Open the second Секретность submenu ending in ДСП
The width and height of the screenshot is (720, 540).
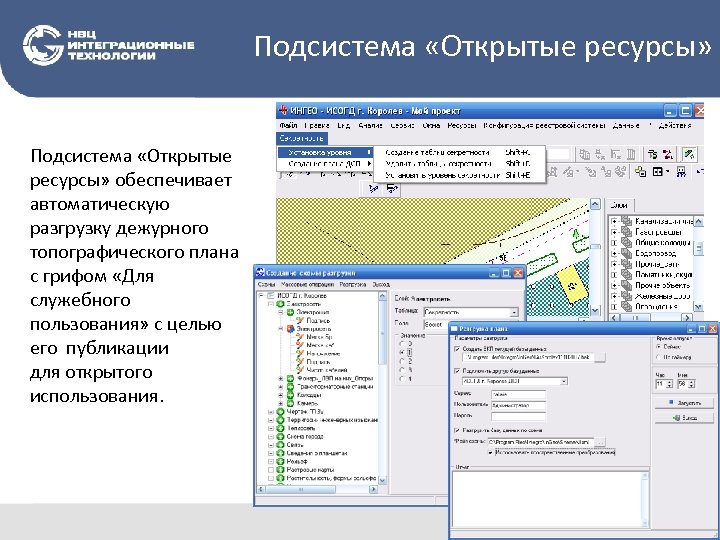click(325, 163)
